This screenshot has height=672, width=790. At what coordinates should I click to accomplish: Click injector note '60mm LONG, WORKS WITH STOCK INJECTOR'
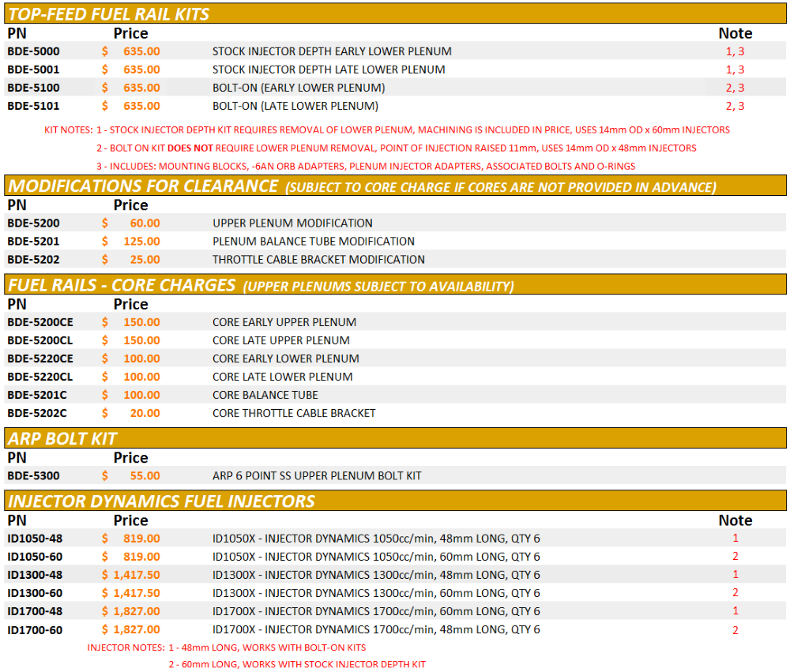pos(297,664)
